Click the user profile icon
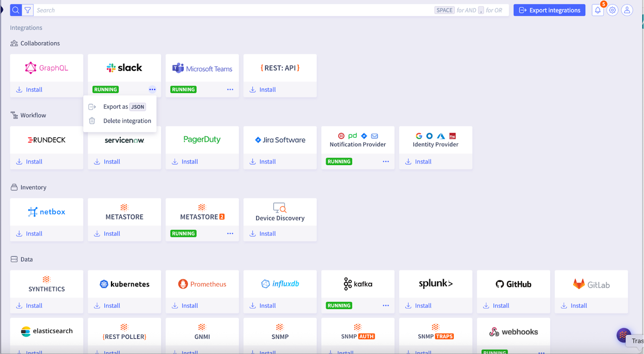 click(627, 10)
